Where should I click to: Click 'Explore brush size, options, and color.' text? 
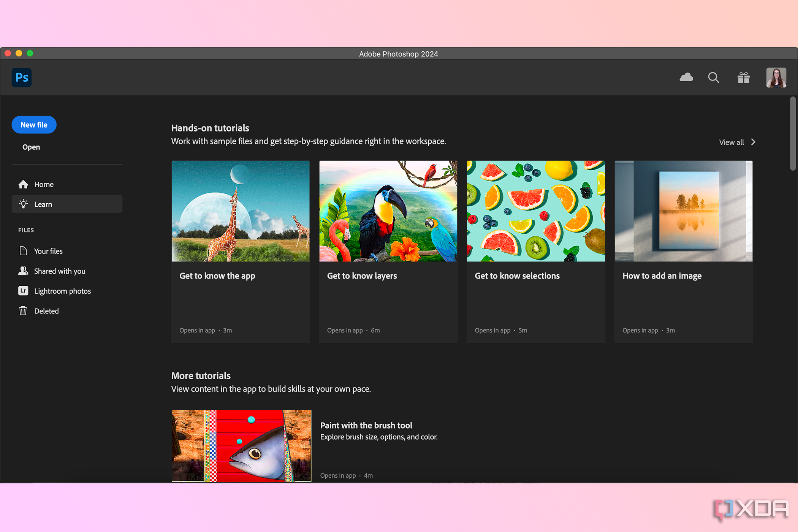(x=379, y=437)
